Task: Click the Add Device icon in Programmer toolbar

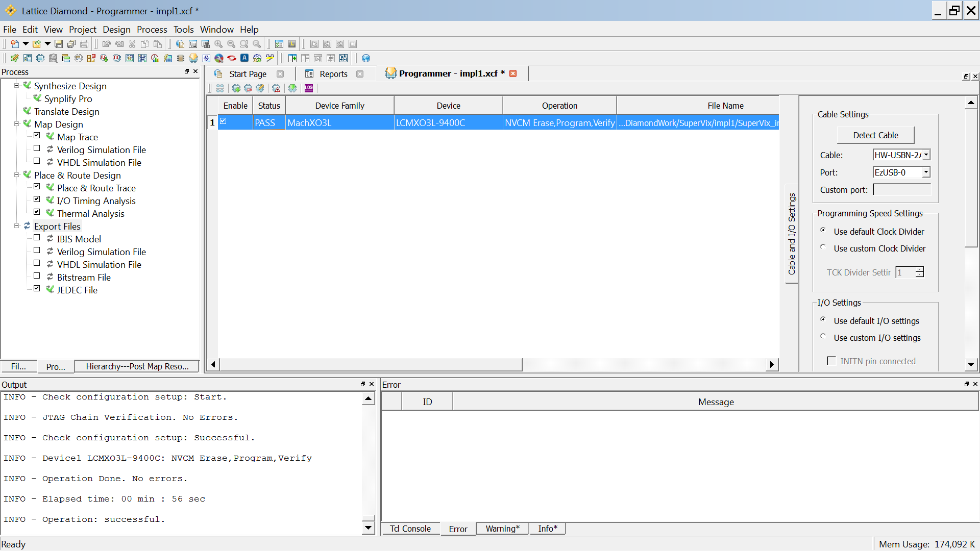Action: pyautogui.click(x=236, y=88)
